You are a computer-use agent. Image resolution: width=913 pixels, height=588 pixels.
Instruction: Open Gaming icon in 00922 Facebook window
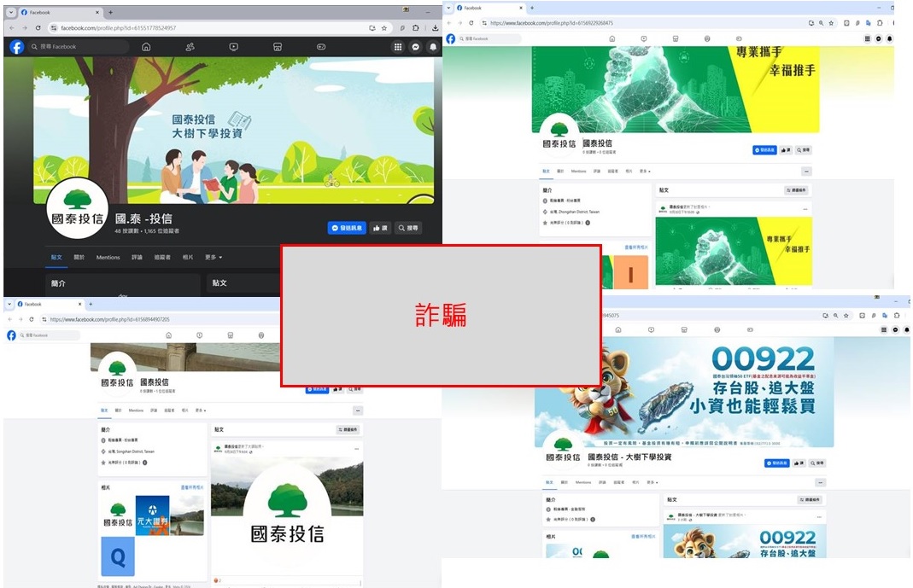[750, 329]
